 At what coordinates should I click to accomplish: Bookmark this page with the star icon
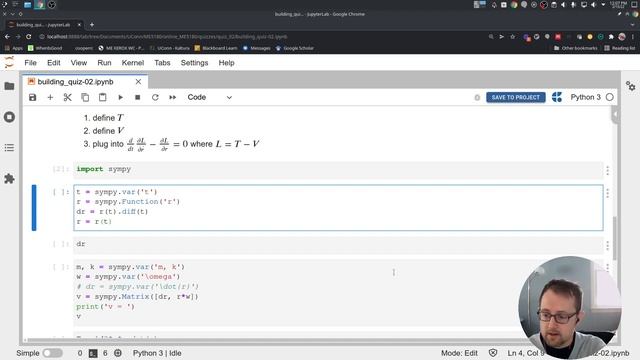[x=513, y=37]
